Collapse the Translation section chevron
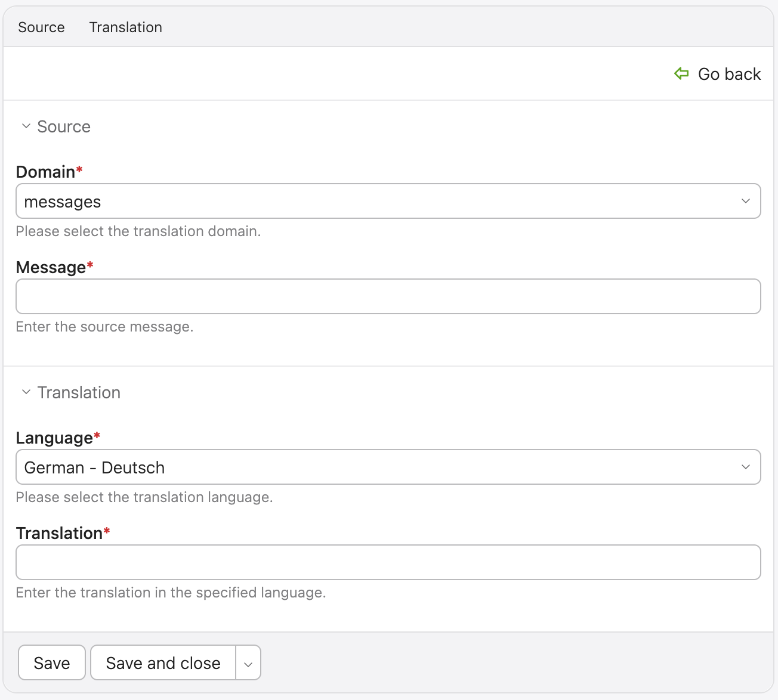778x700 pixels. point(26,392)
